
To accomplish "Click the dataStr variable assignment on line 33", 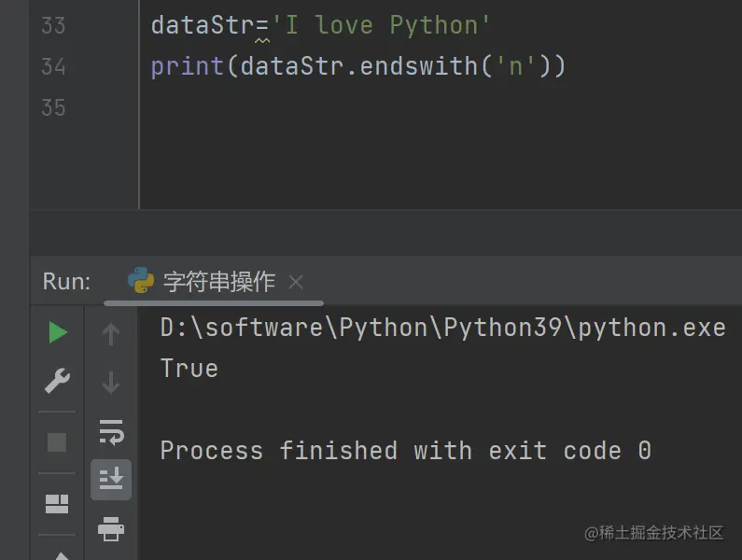I will [204, 25].
